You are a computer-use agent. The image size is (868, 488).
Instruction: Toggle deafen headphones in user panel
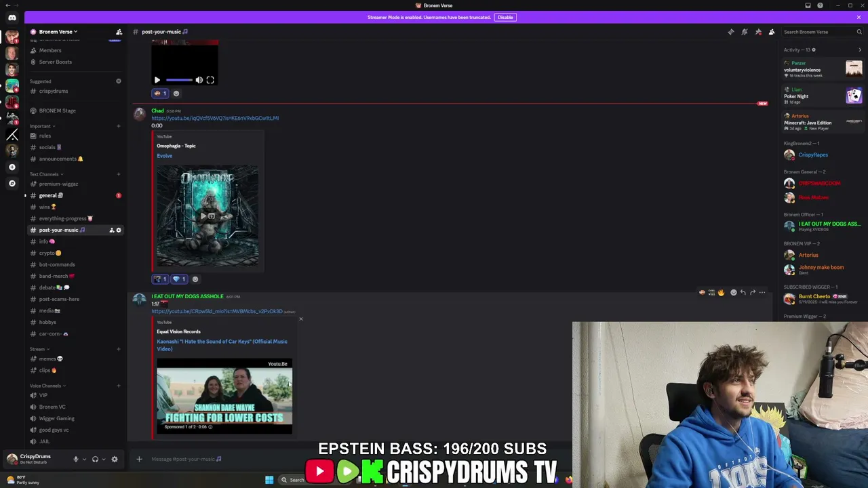coord(95,459)
